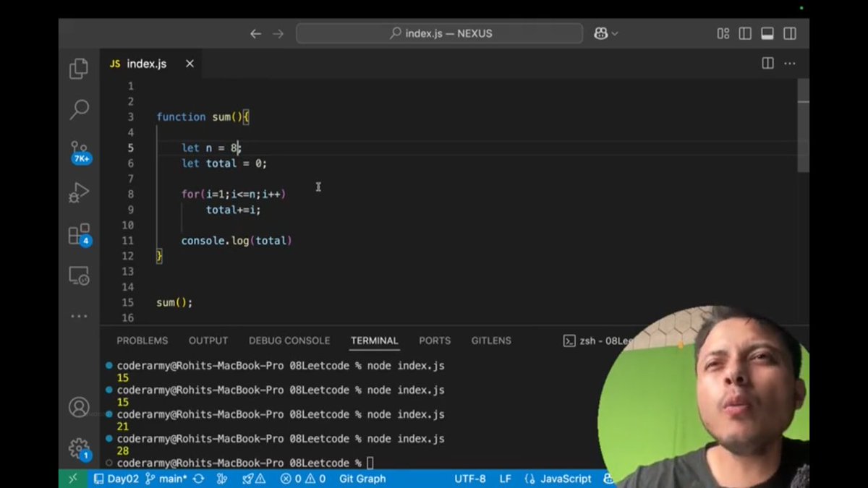868x488 pixels.
Task: Open the Manage gear icon
Action: point(80,448)
